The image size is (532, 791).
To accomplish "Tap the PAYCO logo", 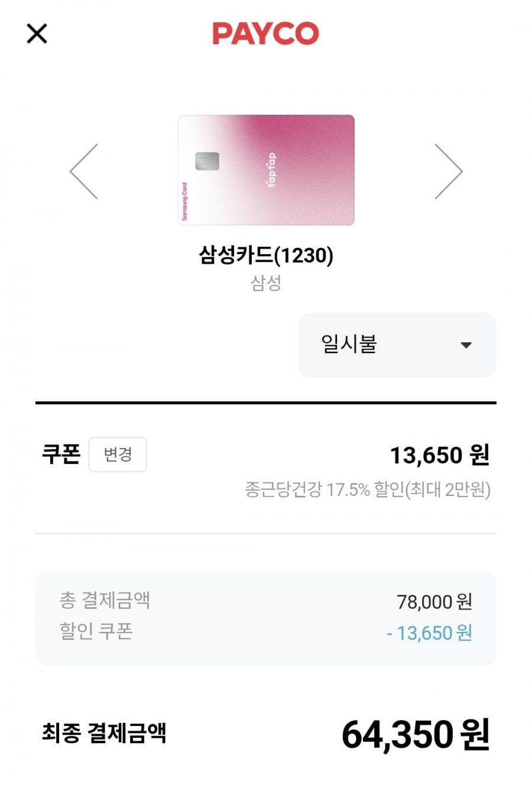I will tap(265, 34).
